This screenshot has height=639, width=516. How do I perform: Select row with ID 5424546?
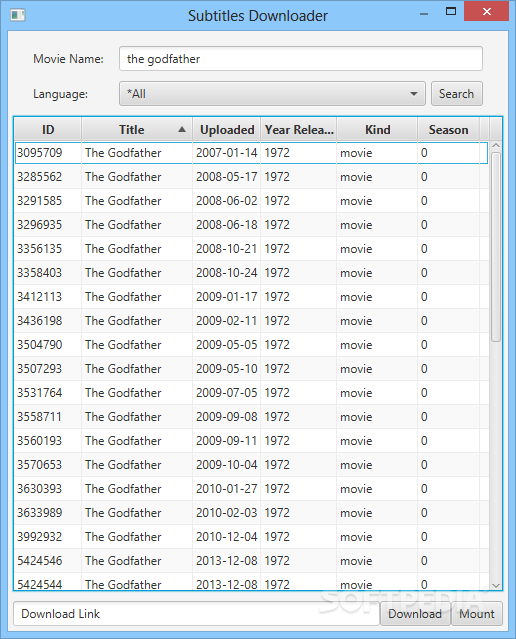point(251,561)
